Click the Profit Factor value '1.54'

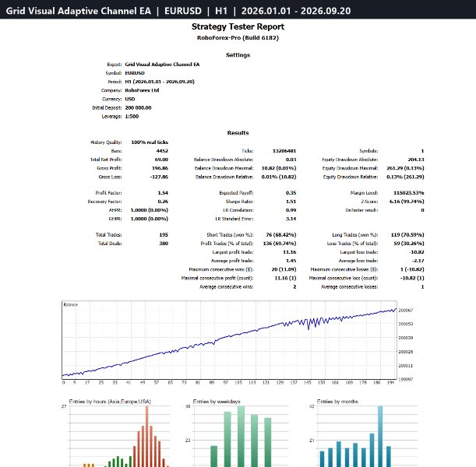(x=163, y=193)
